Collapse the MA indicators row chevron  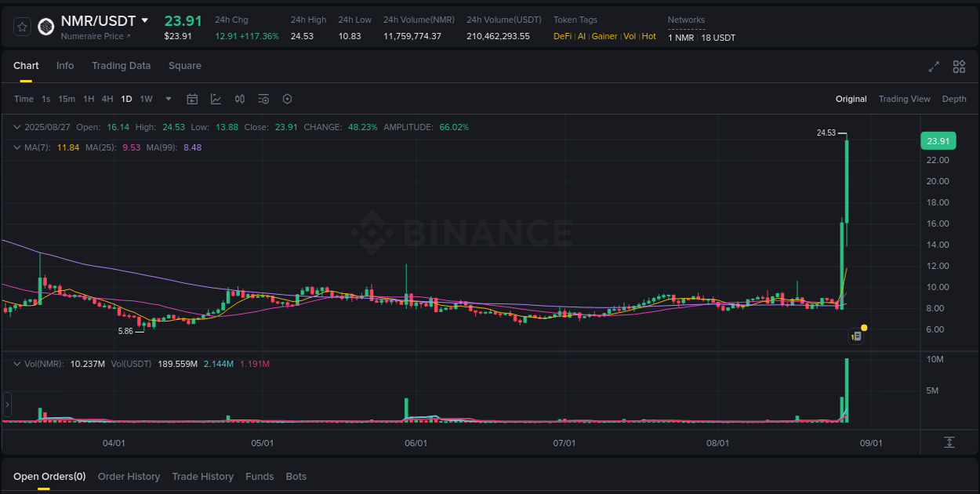(16, 147)
